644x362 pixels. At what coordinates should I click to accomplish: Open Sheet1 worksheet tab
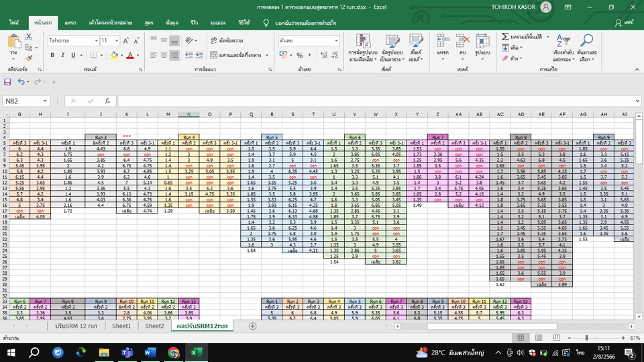point(121,326)
